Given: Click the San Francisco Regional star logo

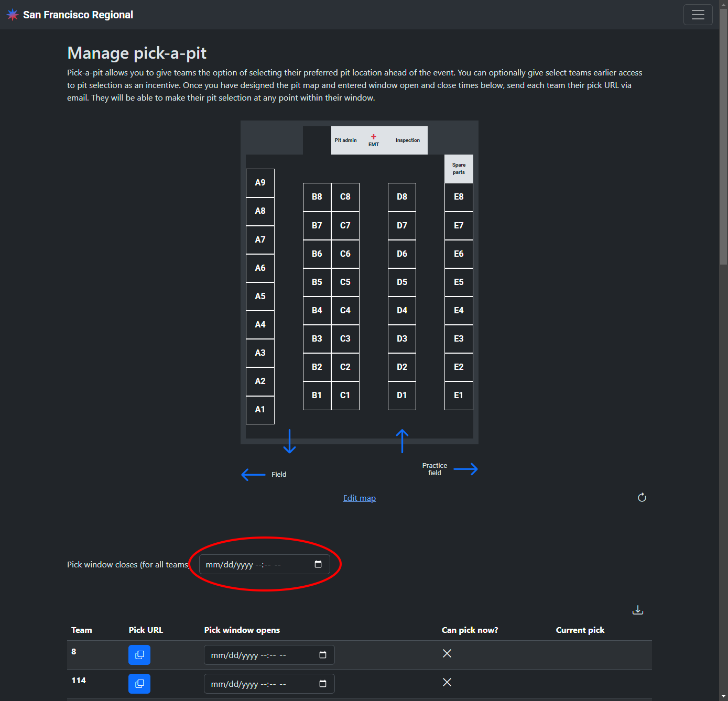Looking at the screenshot, I should 13,15.
